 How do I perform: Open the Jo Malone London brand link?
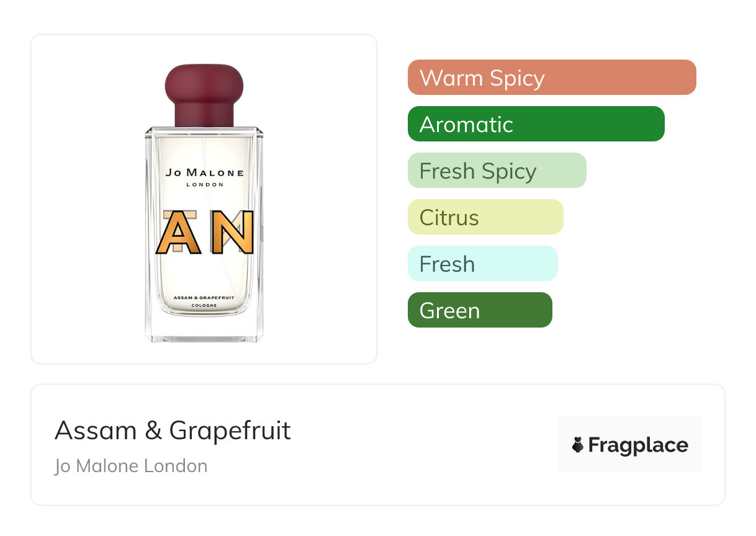click(131, 466)
